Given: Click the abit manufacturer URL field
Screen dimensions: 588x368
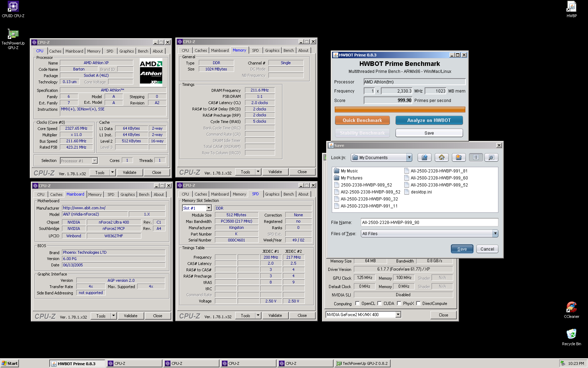Looking at the screenshot, I should [x=114, y=208].
